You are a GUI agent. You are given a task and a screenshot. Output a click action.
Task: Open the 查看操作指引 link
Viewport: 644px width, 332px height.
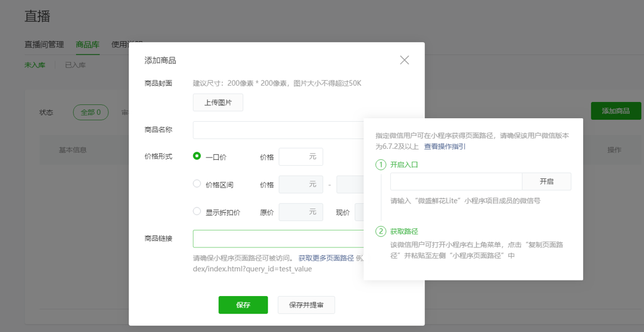(445, 146)
